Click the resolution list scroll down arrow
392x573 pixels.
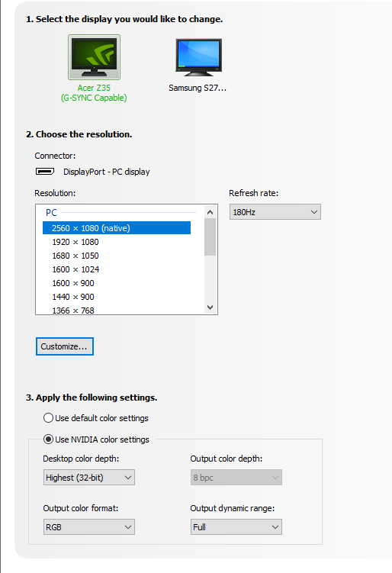pos(210,307)
